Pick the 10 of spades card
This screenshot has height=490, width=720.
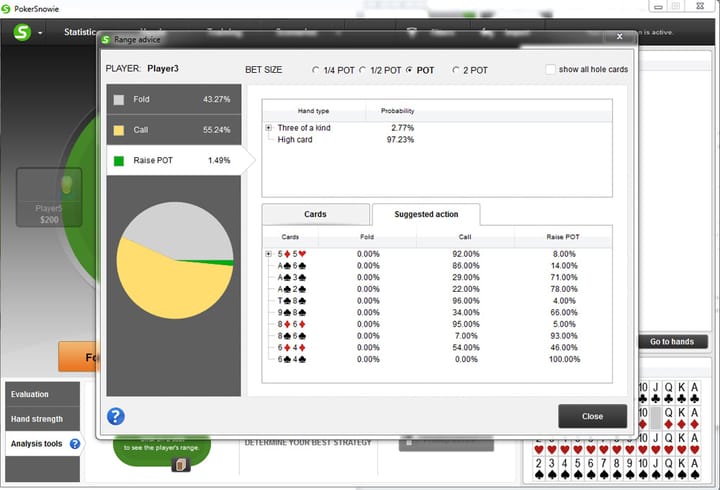(643, 469)
